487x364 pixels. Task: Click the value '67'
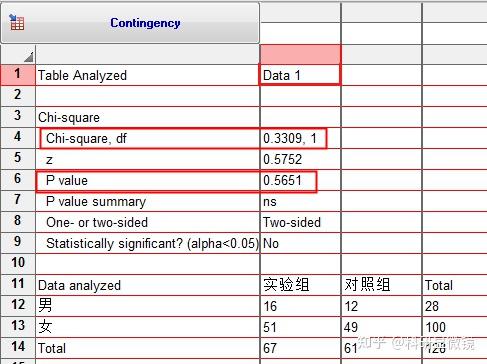(x=270, y=348)
